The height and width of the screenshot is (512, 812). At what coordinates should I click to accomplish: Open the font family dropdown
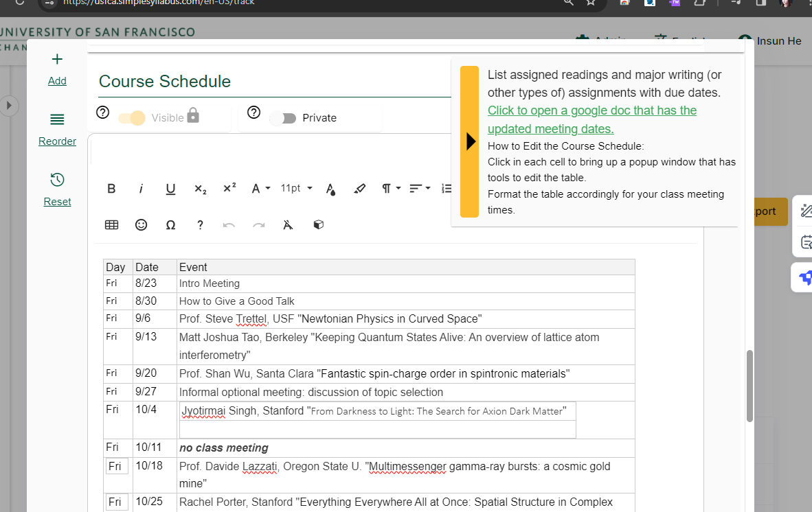260,189
